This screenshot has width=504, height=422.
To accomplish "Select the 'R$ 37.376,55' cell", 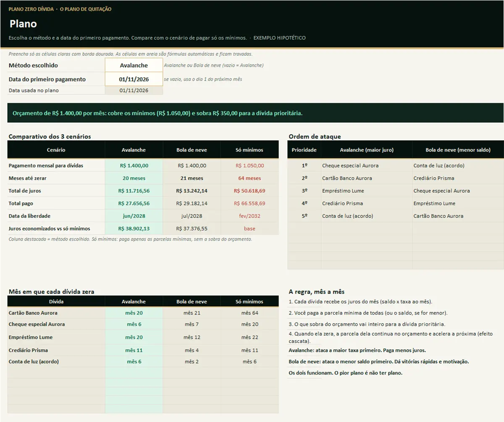I will click(x=192, y=228).
